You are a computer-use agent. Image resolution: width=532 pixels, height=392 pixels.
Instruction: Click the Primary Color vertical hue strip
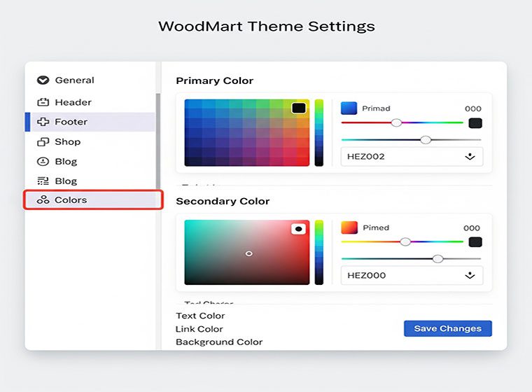tap(319, 133)
